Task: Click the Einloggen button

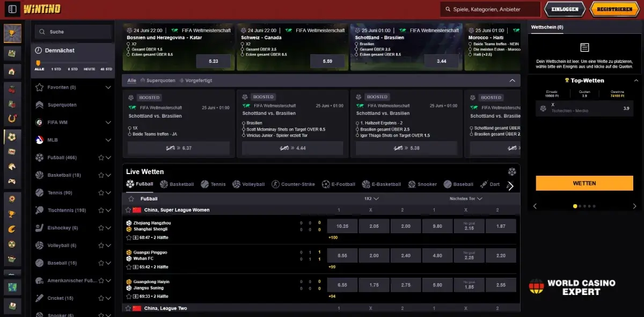Action: 565,9
